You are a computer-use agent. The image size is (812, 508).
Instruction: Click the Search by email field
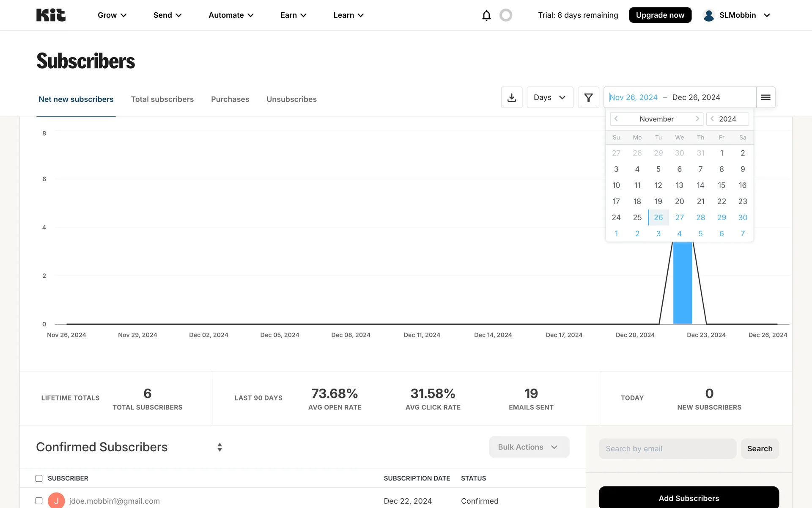(x=667, y=449)
